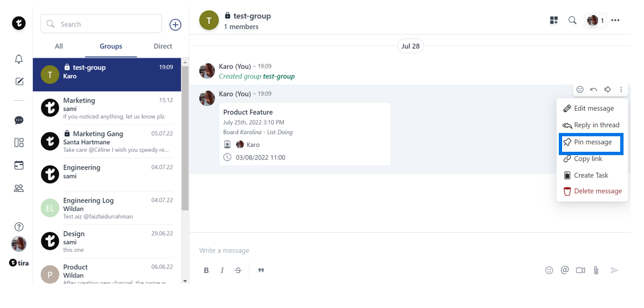Select Pin message from context menu
This screenshot has height=308, width=644.
coord(592,142)
